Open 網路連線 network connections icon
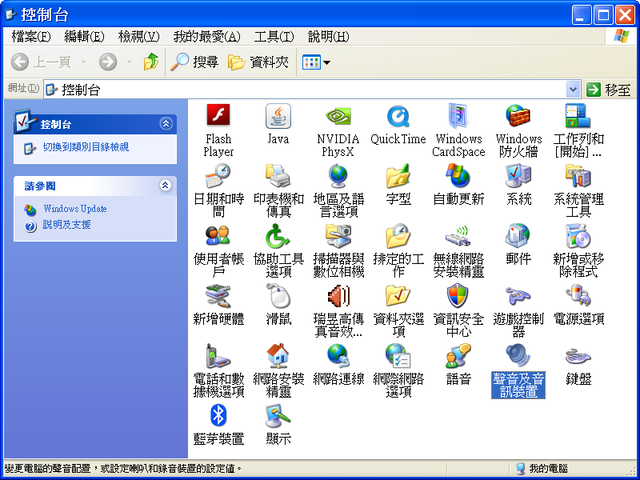 click(x=338, y=356)
